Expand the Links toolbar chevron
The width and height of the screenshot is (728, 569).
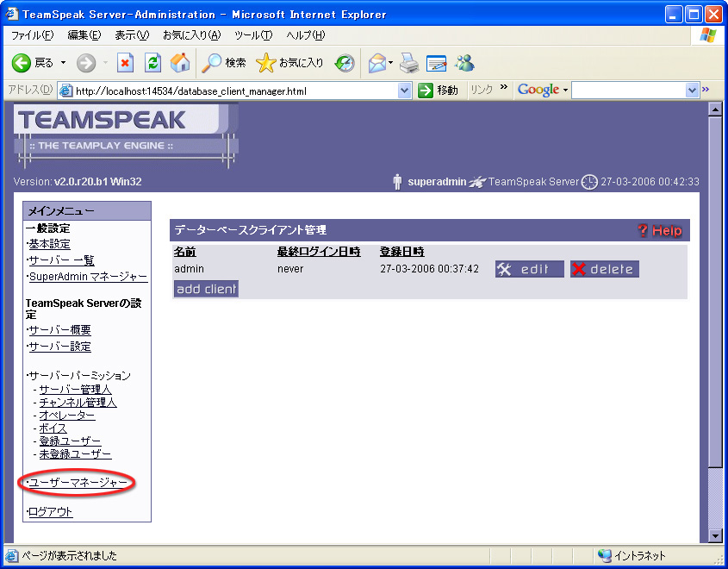[504, 87]
